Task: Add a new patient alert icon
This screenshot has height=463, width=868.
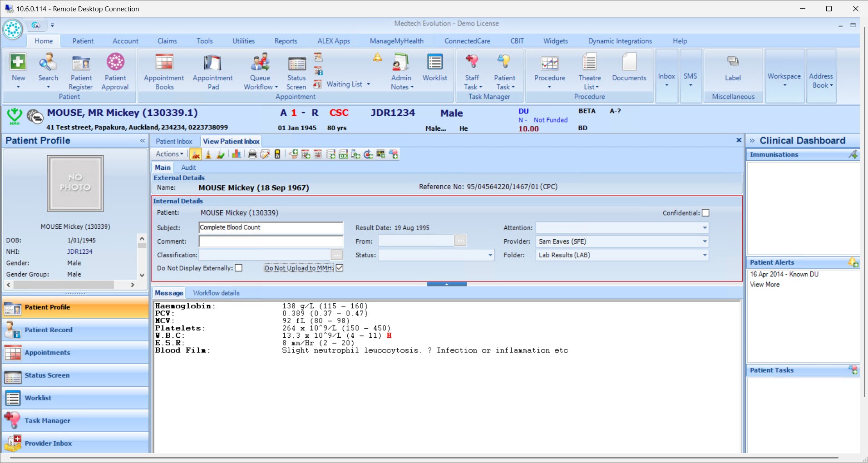Action: (x=853, y=262)
